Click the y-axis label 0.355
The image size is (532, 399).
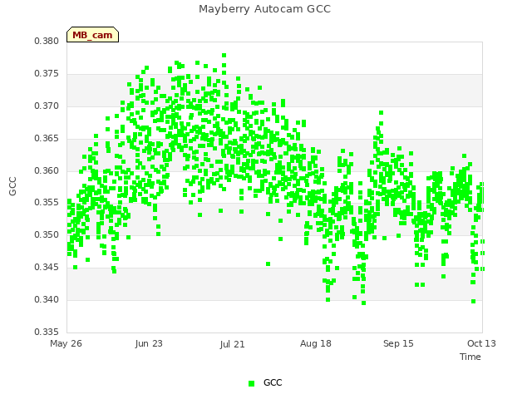[47, 203]
